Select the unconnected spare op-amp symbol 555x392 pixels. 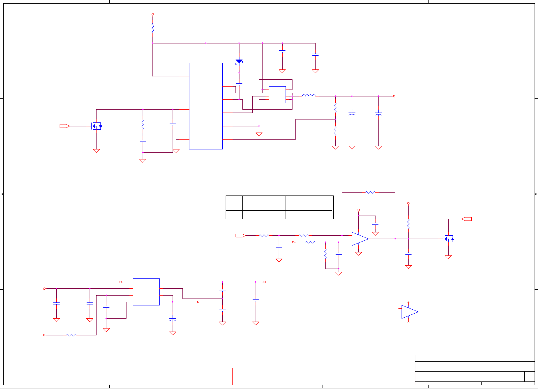click(x=410, y=312)
